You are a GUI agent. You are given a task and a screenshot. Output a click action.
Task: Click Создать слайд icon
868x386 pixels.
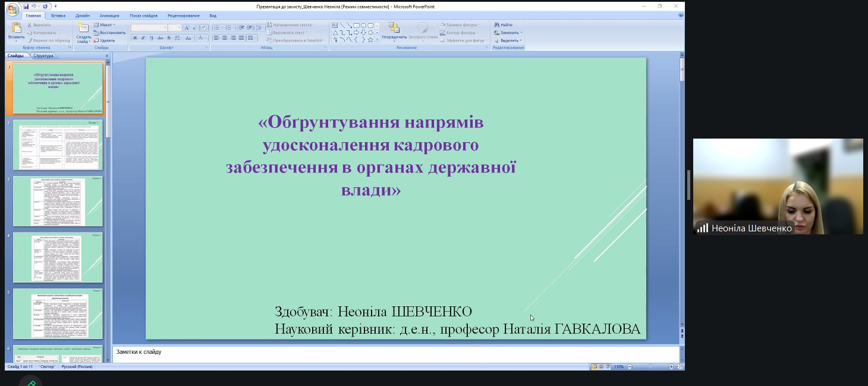point(84,29)
